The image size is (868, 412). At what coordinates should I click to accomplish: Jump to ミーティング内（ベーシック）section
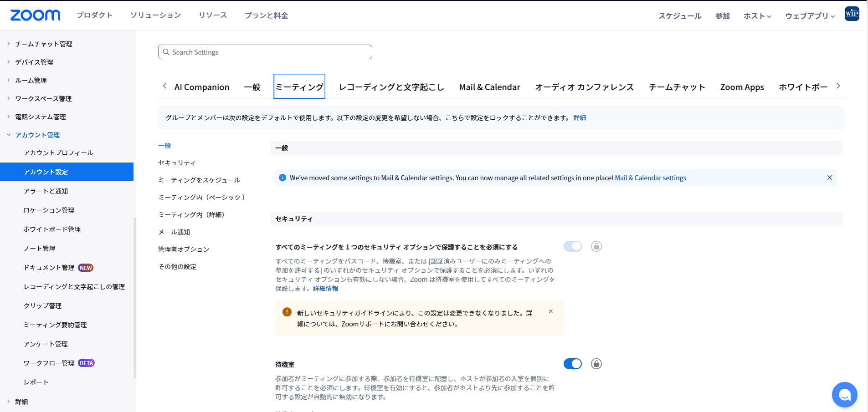point(202,197)
